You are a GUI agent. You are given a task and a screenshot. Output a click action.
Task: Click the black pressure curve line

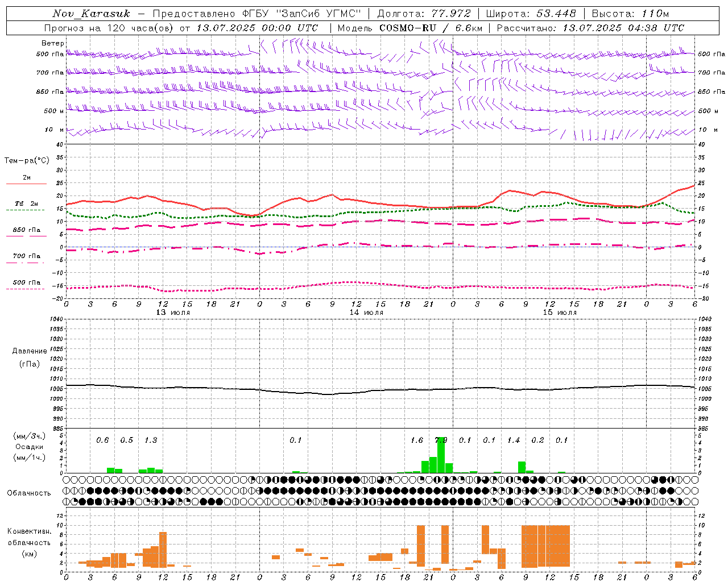tap(380, 390)
